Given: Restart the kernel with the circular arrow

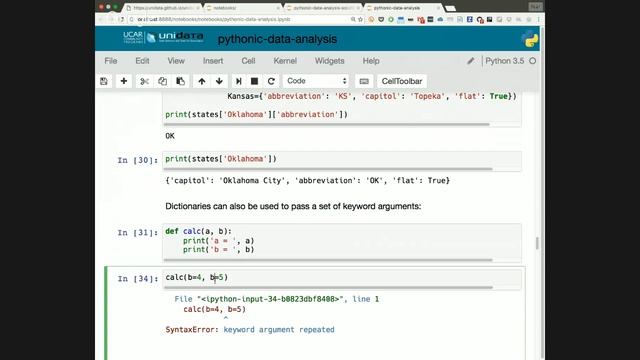Looking at the screenshot, I should pos(271,81).
